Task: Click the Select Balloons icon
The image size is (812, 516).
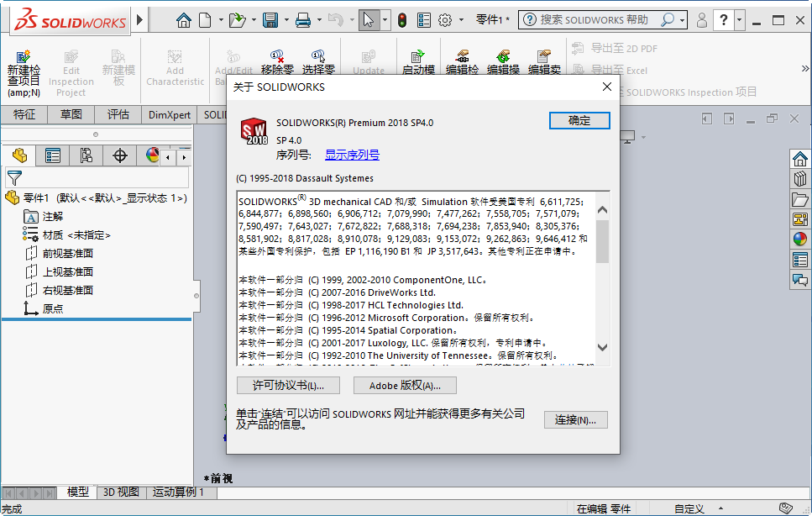Action: tap(318, 55)
